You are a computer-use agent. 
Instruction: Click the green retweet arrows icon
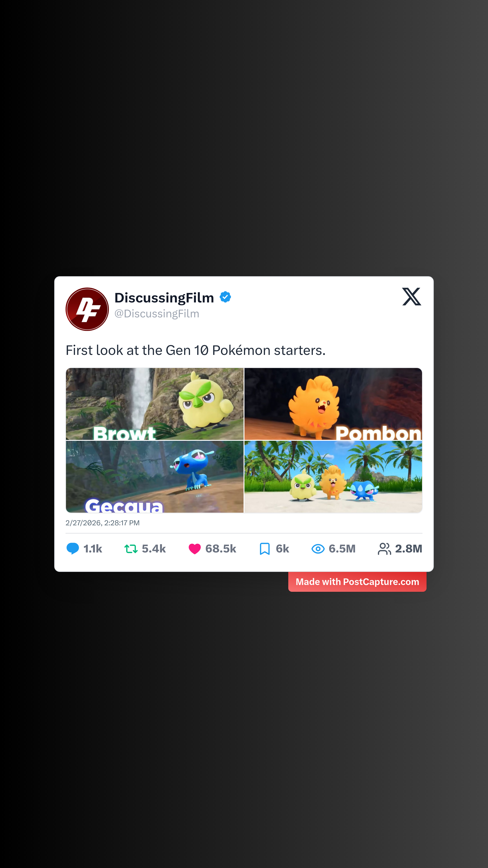click(x=131, y=549)
